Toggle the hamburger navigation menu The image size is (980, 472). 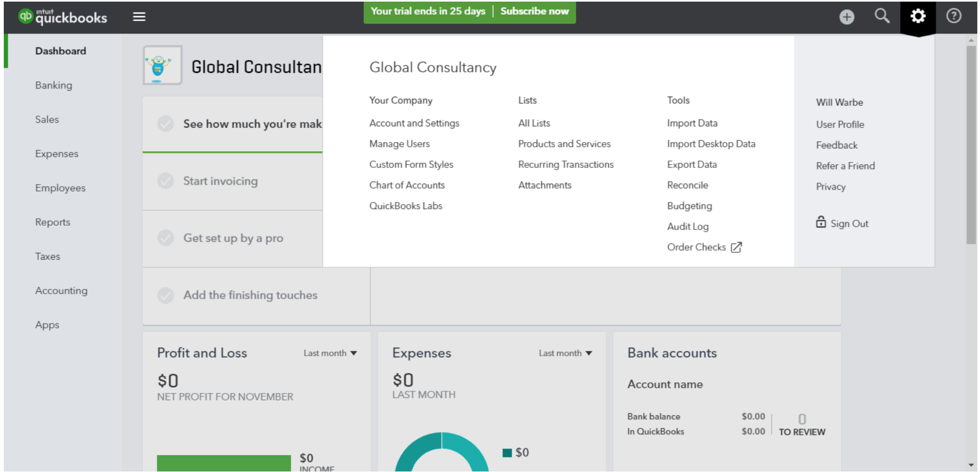(139, 17)
